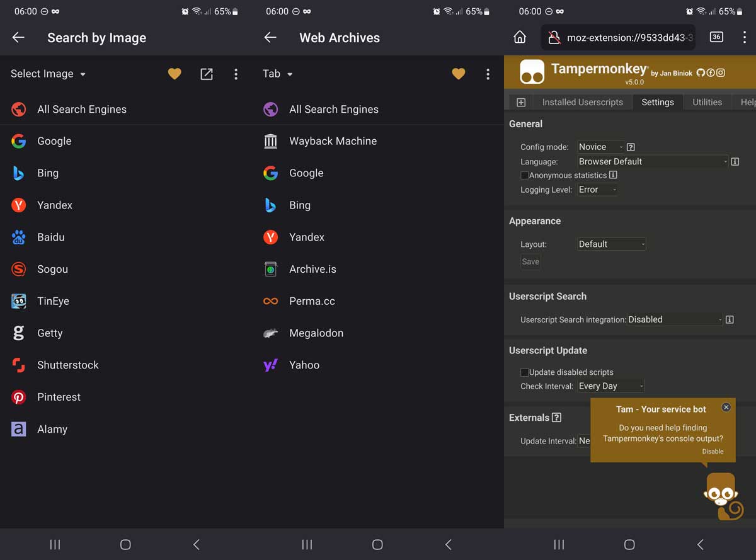Tap the browser home icon
The image size is (756, 560).
click(x=520, y=38)
